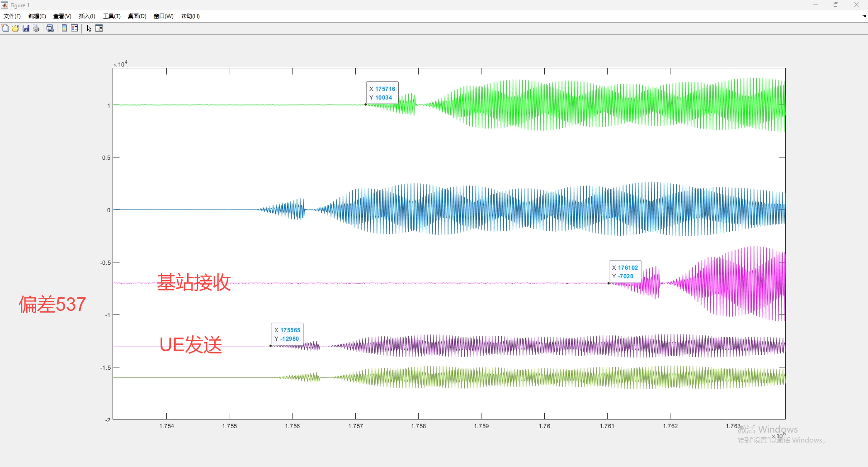Select the data tip showing X 175716
The width and height of the screenshot is (868, 467).
point(382,93)
